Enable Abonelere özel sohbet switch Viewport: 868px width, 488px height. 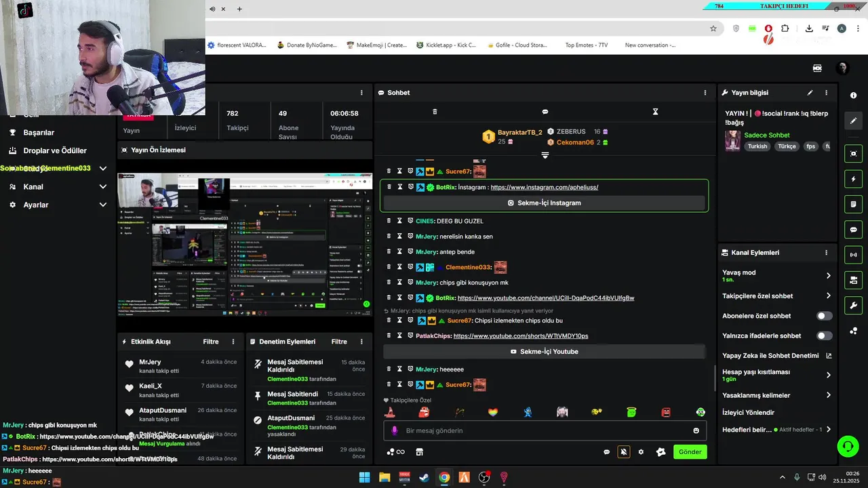coord(824,316)
